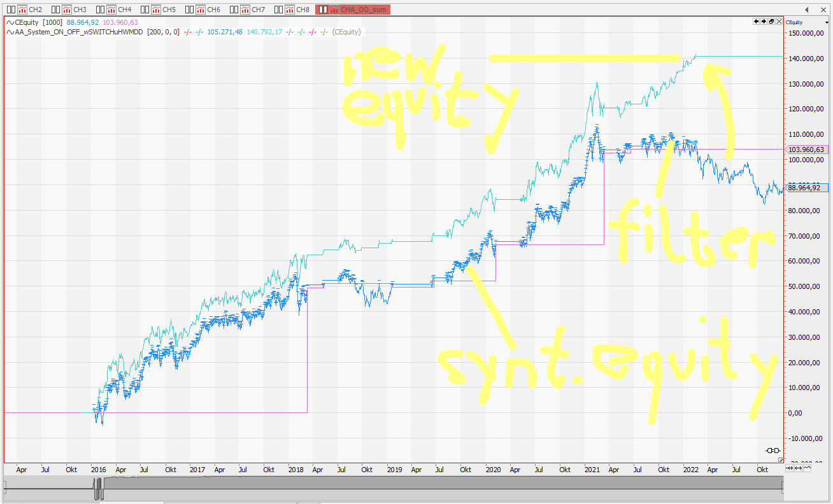Click the line-curve icon beside AA_System_ON_OFF_wSWITCHuHWMDD
This screenshot has height=504, width=833.
[x=10, y=31]
